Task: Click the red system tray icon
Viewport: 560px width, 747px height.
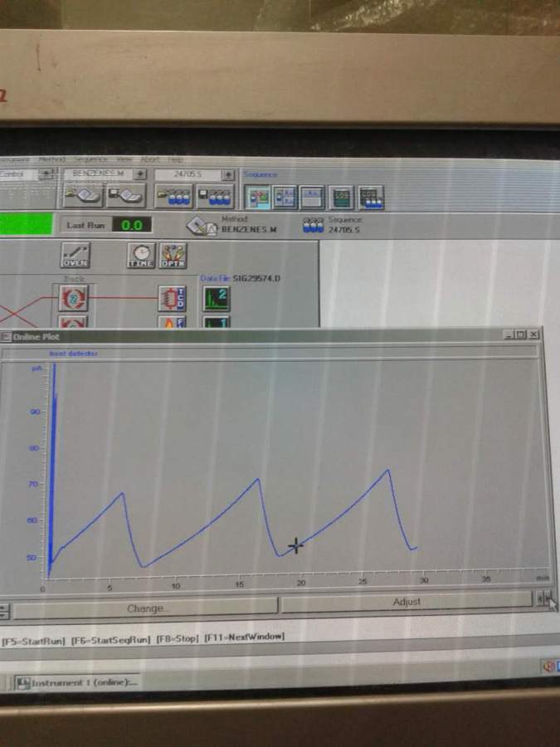Action: pyautogui.click(x=548, y=666)
